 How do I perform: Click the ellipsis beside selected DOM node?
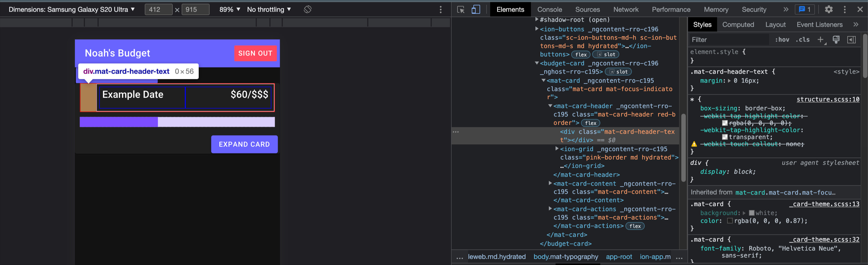click(456, 132)
